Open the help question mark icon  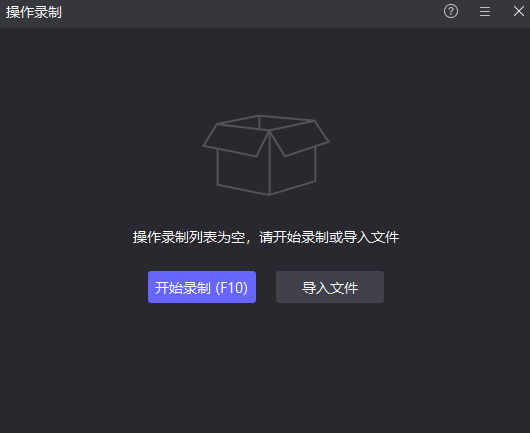[451, 11]
